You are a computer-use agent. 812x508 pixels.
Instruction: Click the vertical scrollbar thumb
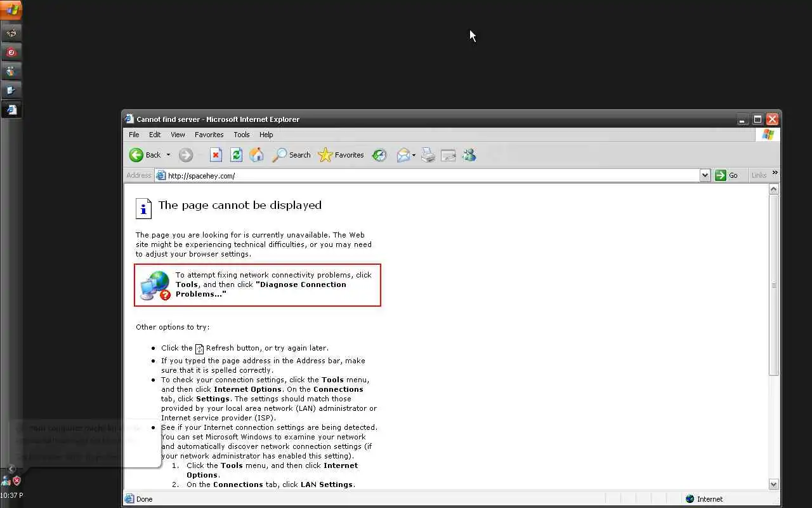(773, 284)
